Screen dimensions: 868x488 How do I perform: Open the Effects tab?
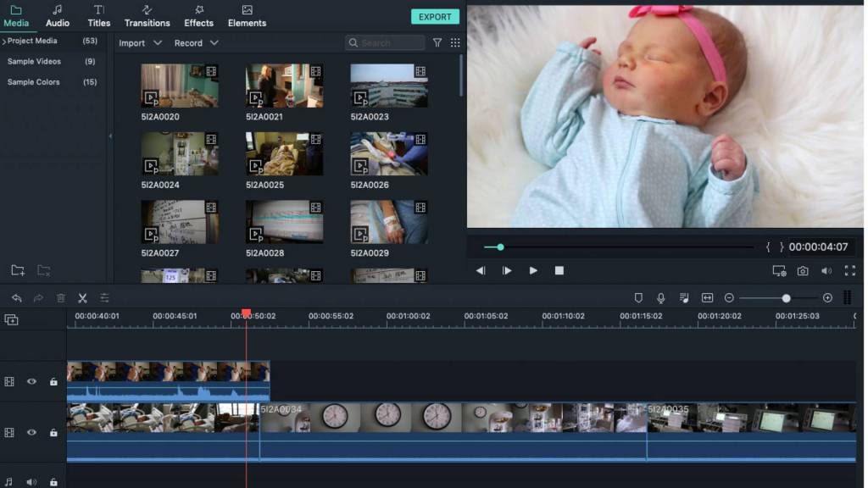(199, 15)
